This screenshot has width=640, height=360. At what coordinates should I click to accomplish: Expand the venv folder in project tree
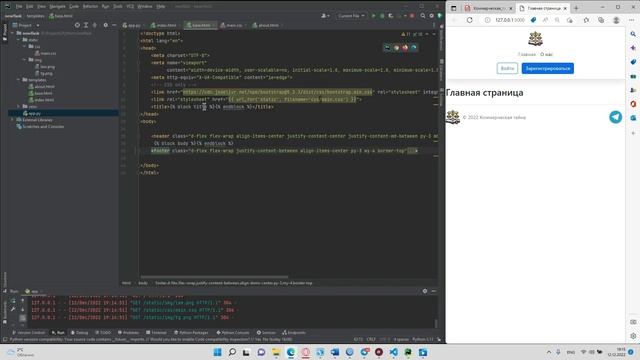coord(19,107)
